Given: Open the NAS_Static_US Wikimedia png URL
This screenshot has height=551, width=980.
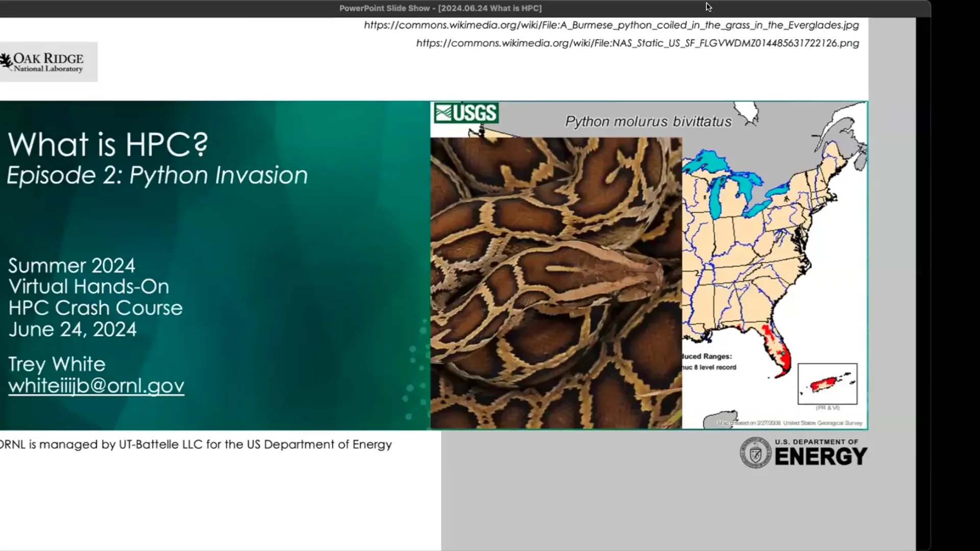Looking at the screenshot, I should (637, 43).
